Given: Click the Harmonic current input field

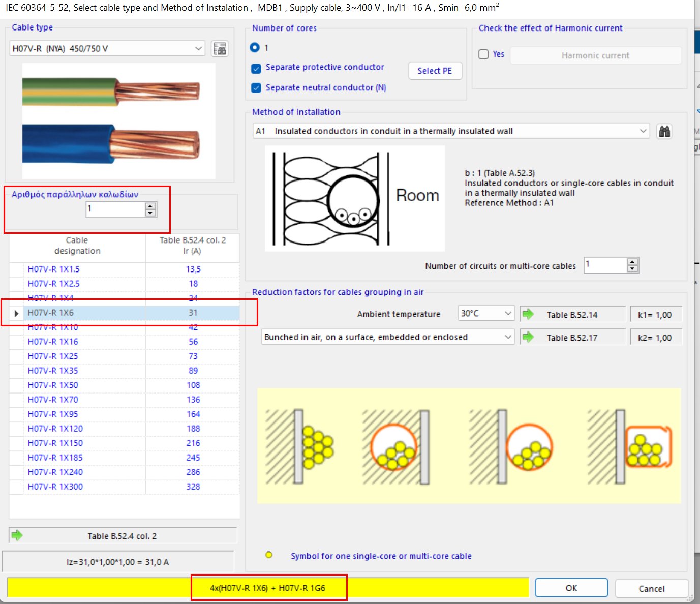Looking at the screenshot, I should click(x=595, y=55).
